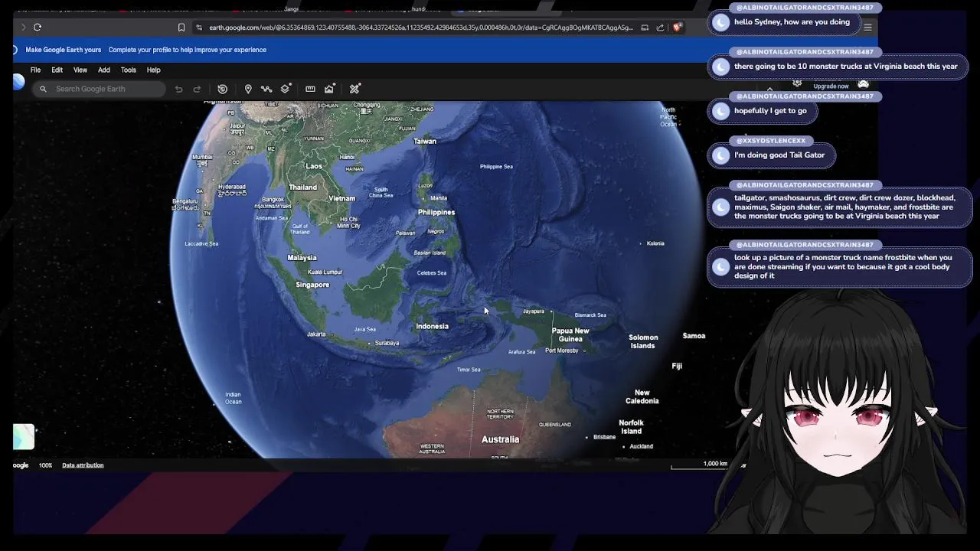Click the browser forward arrow
Image resolution: width=980 pixels, height=551 pixels.
tap(23, 27)
